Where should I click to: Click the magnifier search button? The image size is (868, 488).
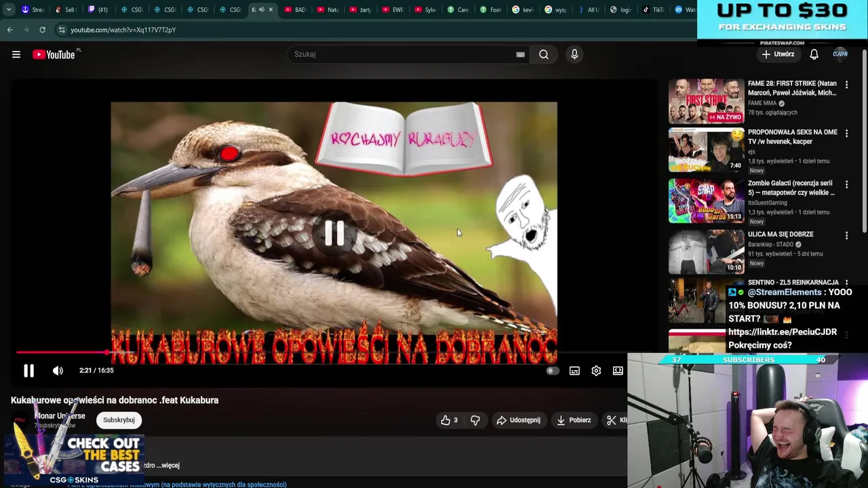(544, 54)
